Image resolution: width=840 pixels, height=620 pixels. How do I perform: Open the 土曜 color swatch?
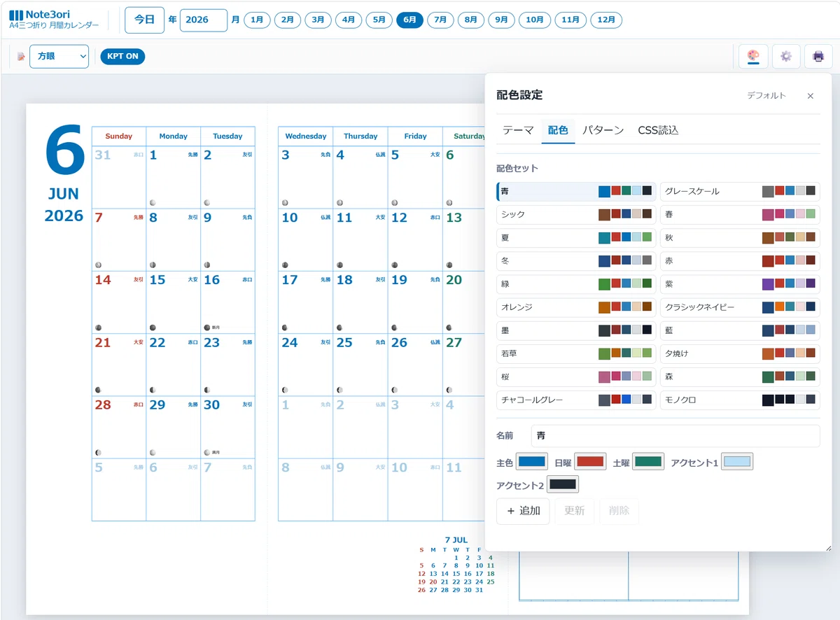click(x=648, y=462)
